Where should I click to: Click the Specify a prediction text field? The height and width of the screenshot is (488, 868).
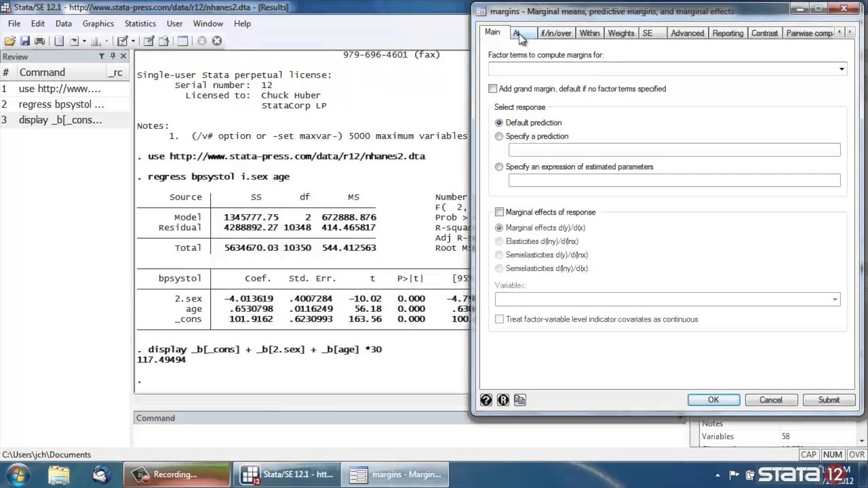(x=674, y=150)
